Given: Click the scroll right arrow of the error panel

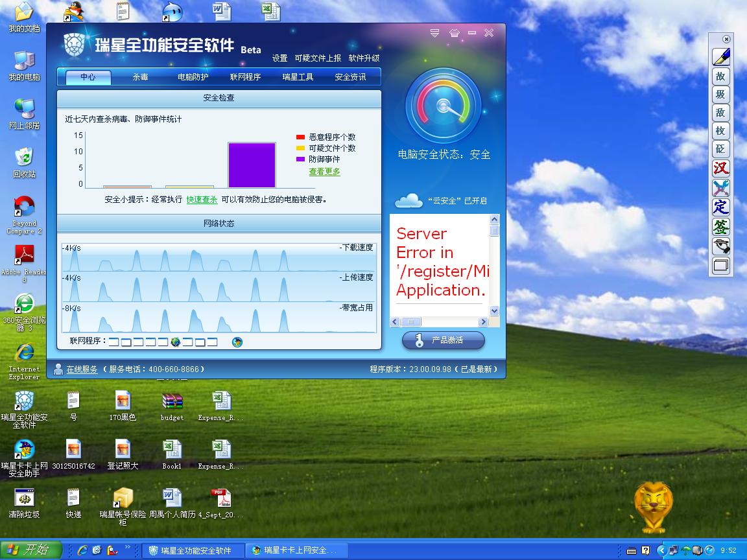Looking at the screenshot, I should point(483,322).
